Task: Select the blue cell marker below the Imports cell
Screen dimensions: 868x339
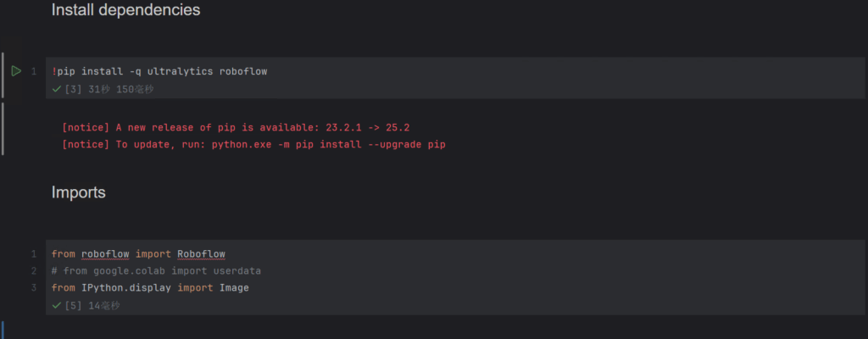Action: click(x=3, y=330)
